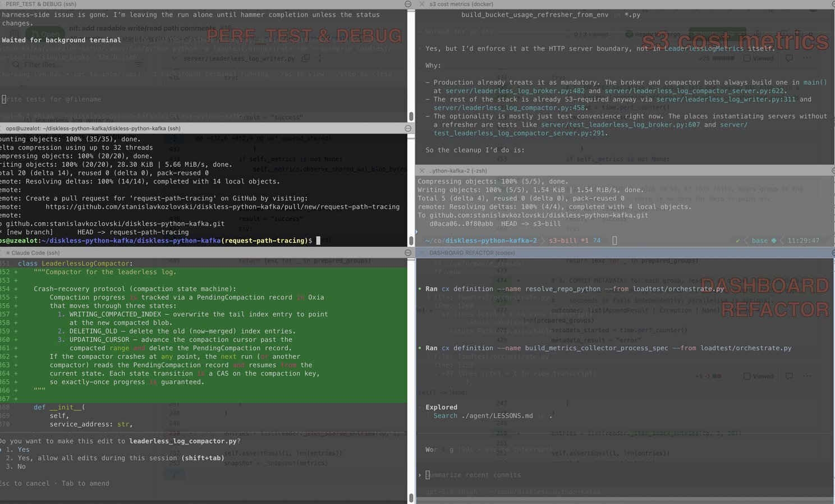This screenshot has width=835, height=504.
Task: Click the main() reference in s3 pane
Action: (815, 83)
